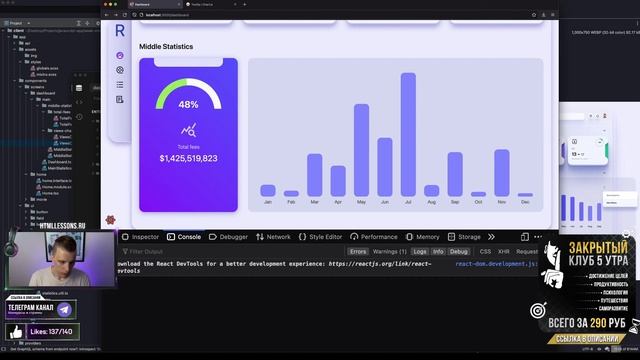Switch to the Memory devtools tab
Screen dimensions: 640x360
point(423,237)
